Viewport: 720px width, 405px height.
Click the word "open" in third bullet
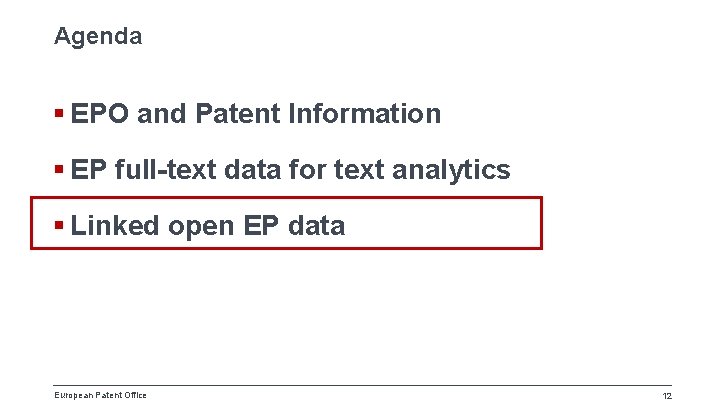tap(201, 226)
